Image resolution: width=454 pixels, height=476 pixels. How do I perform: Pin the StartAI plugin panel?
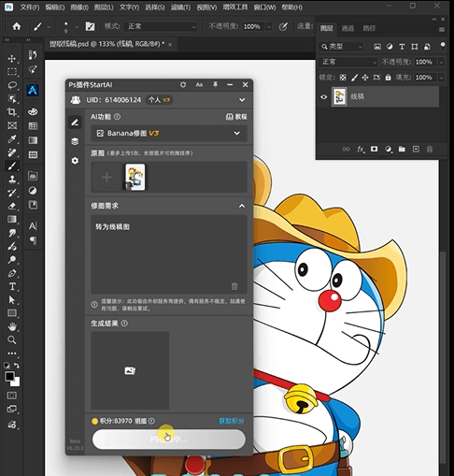pos(215,85)
